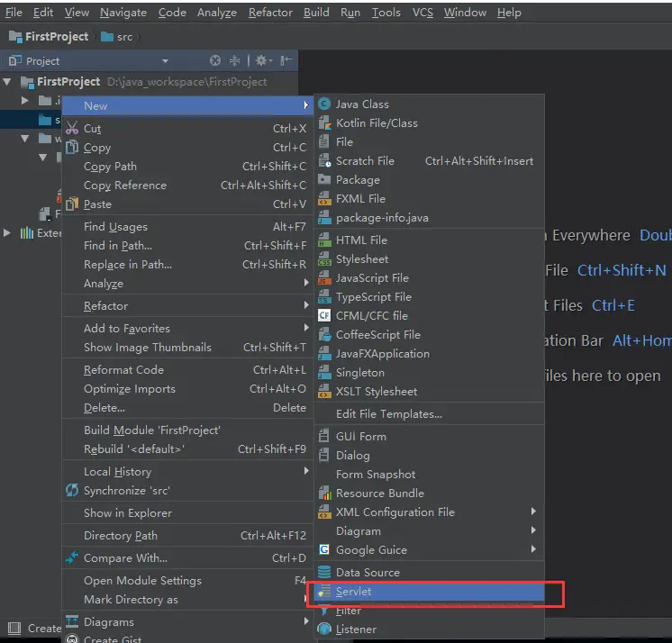672x643 pixels.
Task: Expand the Local History submenu arrow
Action: pos(306,471)
